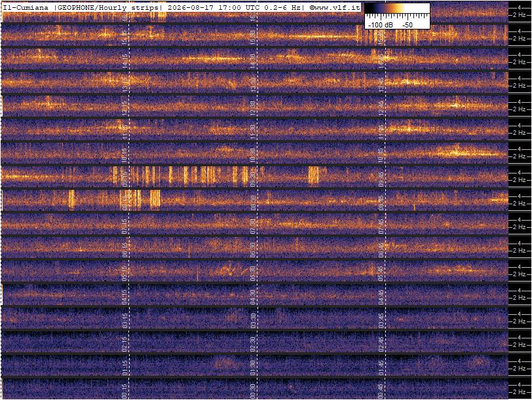
Task: Click the '-50' legend label
Action: pyautogui.click(x=407, y=25)
